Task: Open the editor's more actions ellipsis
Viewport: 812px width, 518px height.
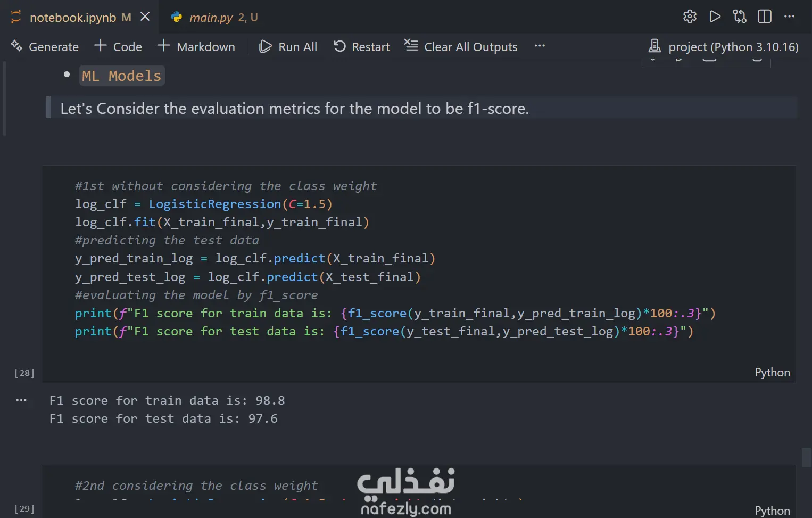Action: (789, 17)
